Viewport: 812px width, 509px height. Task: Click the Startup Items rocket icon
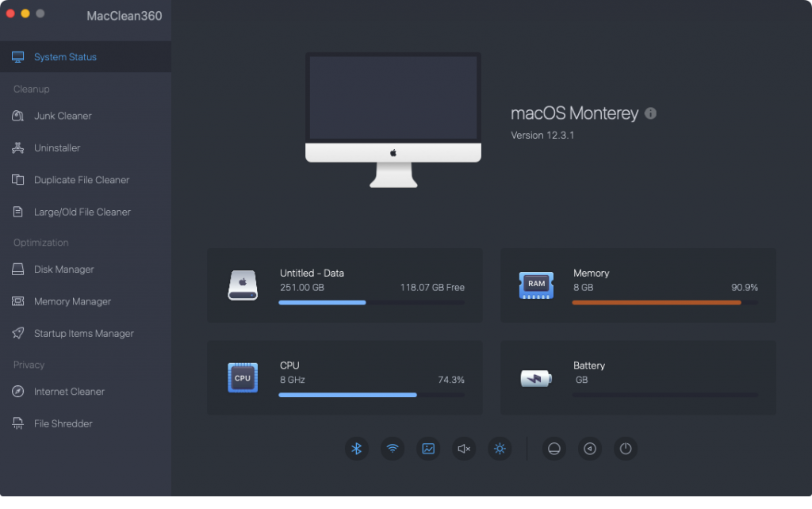pos(17,333)
